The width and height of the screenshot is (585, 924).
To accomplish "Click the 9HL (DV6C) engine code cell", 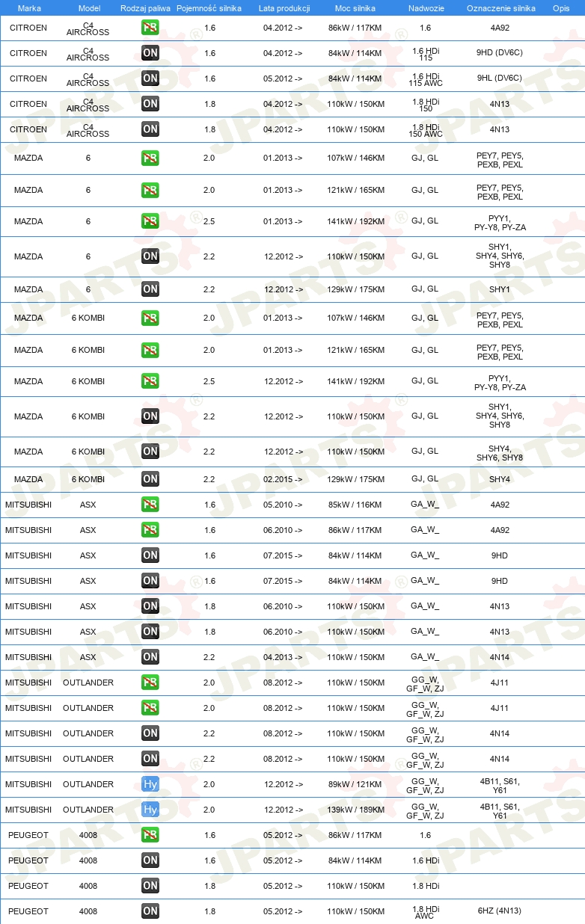I will pyautogui.click(x=500, y=78).
